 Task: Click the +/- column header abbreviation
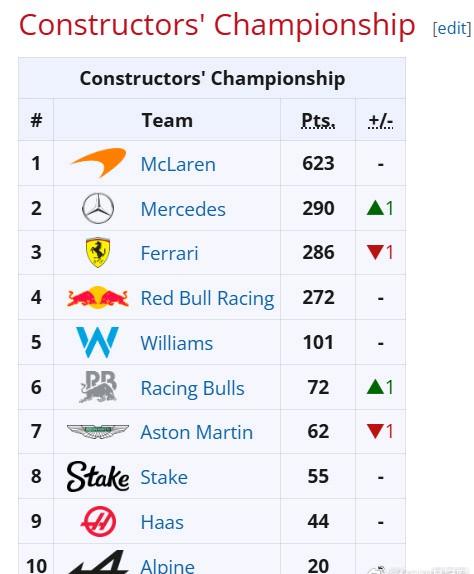pyautogui.click(x=381, y=120)
